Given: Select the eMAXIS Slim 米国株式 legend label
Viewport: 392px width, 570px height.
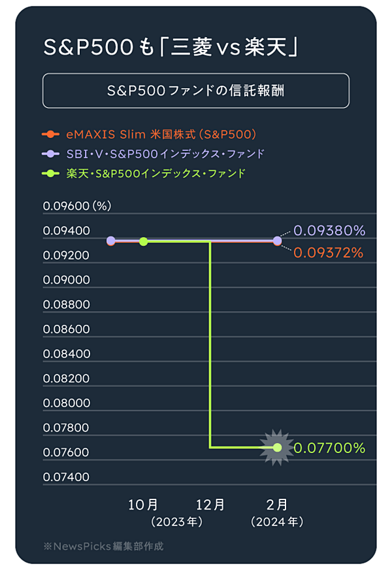Looking at the screenshot, I should [161, 135].
